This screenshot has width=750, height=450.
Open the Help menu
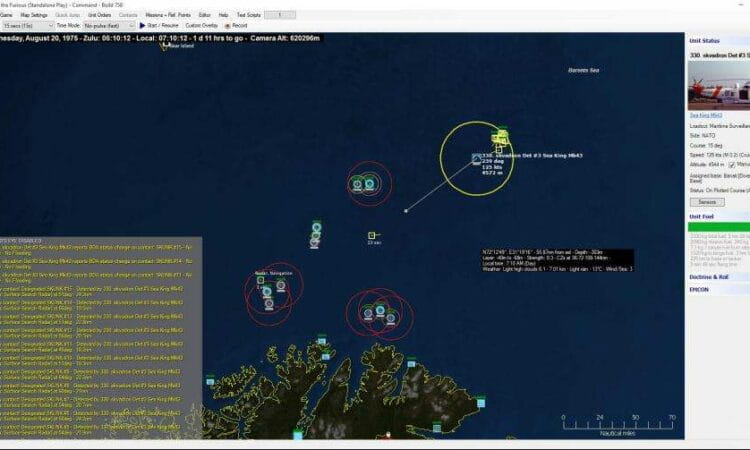pyautogui.click(x=223, y=15)
